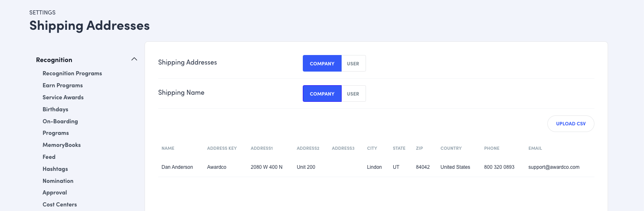The width and height of the screenshot is (644, 211).
Task: Click support@awardco.com email in table
Action: pyautogui.click(x=554, y=167)
